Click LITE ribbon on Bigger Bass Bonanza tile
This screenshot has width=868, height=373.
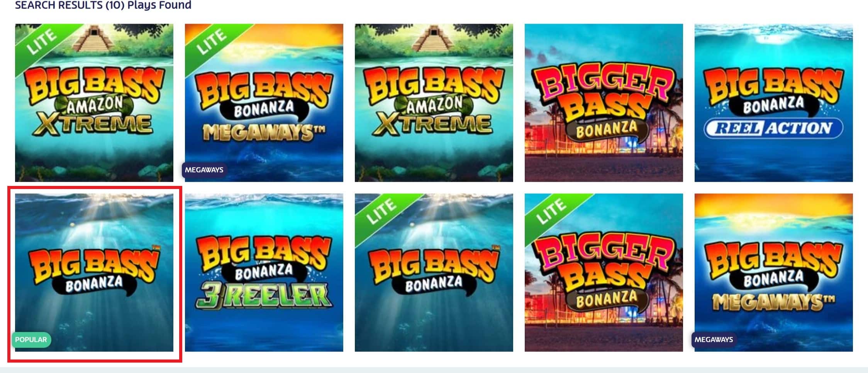pyautogui.click(x=551, y=211)
